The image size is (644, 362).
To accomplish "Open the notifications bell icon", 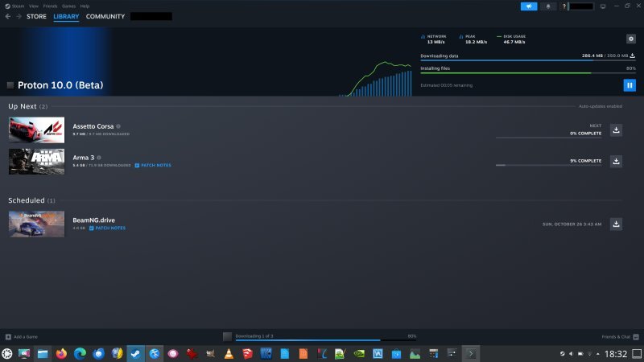I will [x=550, y=6].
